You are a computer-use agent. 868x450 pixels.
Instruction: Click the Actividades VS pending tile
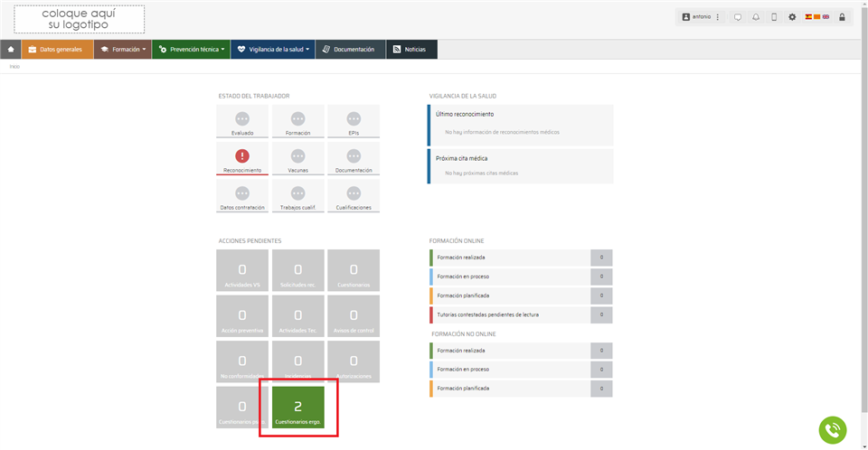[x=242, y=270]
